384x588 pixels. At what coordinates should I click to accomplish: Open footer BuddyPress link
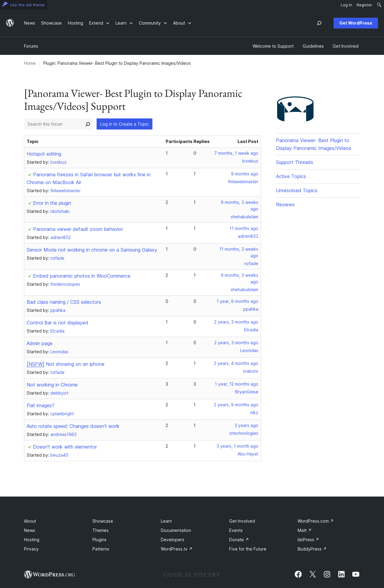312,549
